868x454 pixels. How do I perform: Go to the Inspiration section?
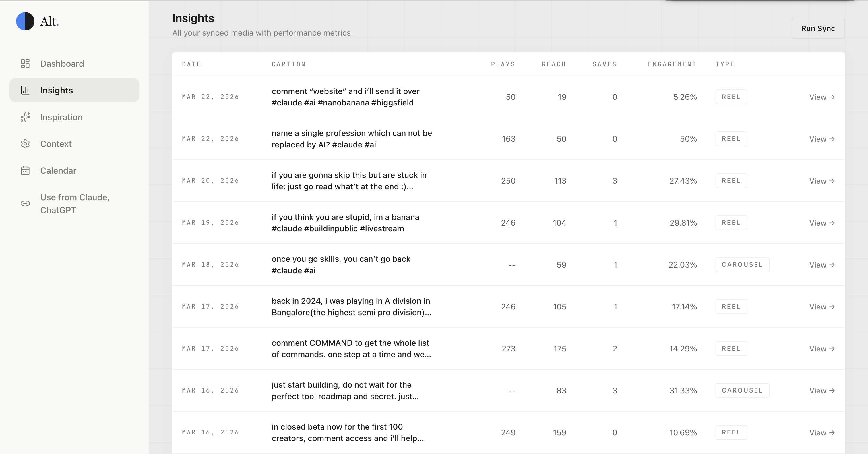click(61, 117)
